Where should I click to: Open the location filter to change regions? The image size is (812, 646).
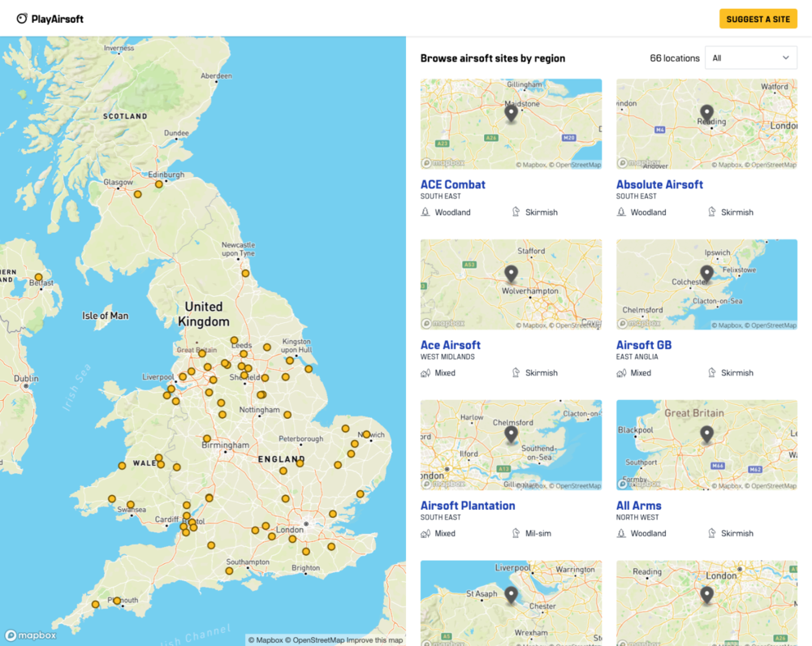(x=749, y=58)
